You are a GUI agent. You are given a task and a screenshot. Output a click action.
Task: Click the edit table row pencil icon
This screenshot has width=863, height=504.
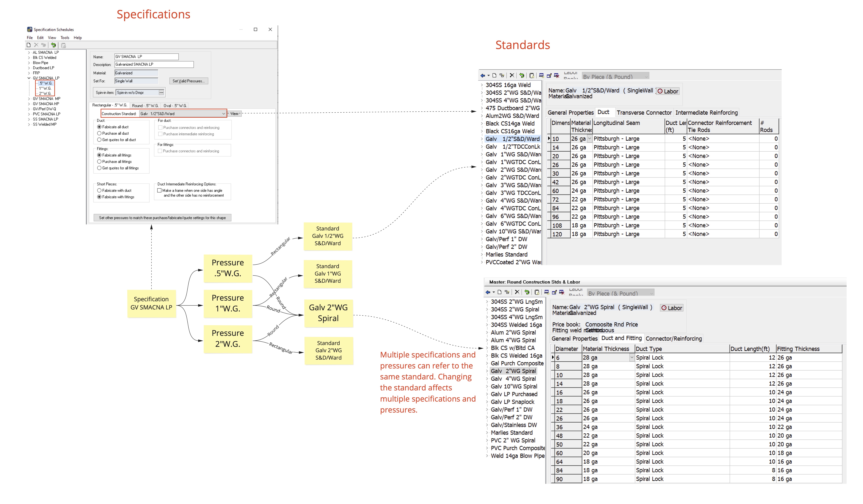[549, 76]
